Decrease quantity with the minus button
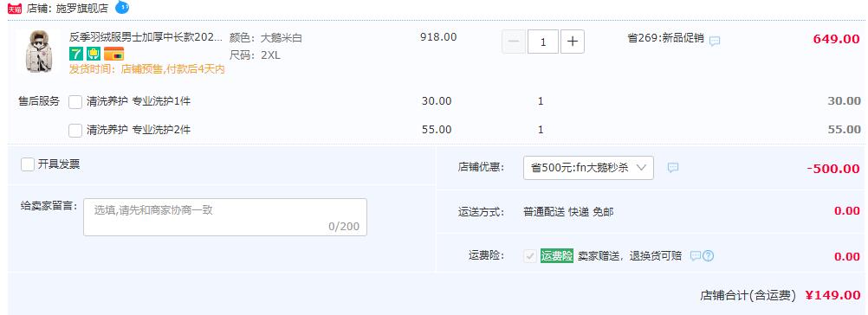The width and height of the screenshot is (868, 315). click(513, 42)
